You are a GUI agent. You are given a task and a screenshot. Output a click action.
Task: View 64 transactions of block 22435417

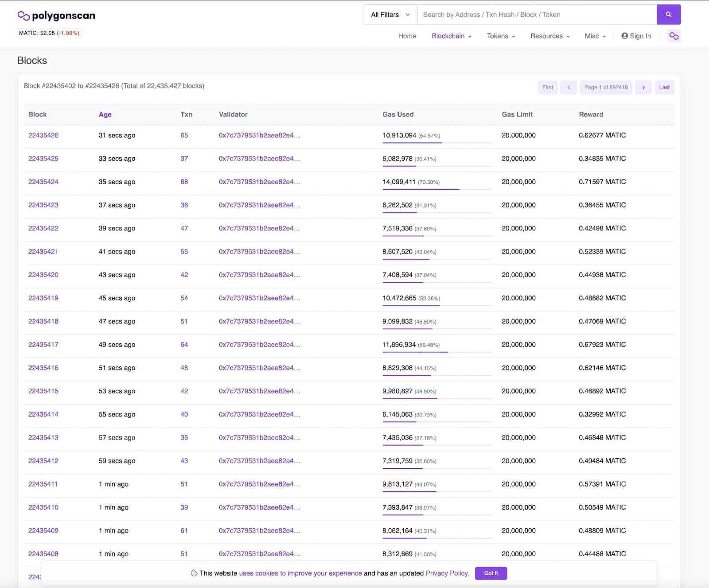[x=184, y=344]
